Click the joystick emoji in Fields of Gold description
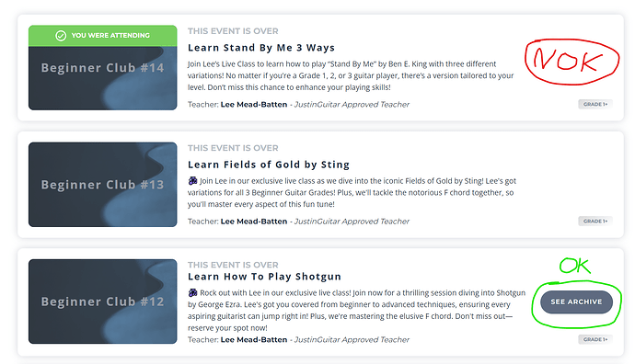This screenshot has width=635, height=364. pos(192,181)
